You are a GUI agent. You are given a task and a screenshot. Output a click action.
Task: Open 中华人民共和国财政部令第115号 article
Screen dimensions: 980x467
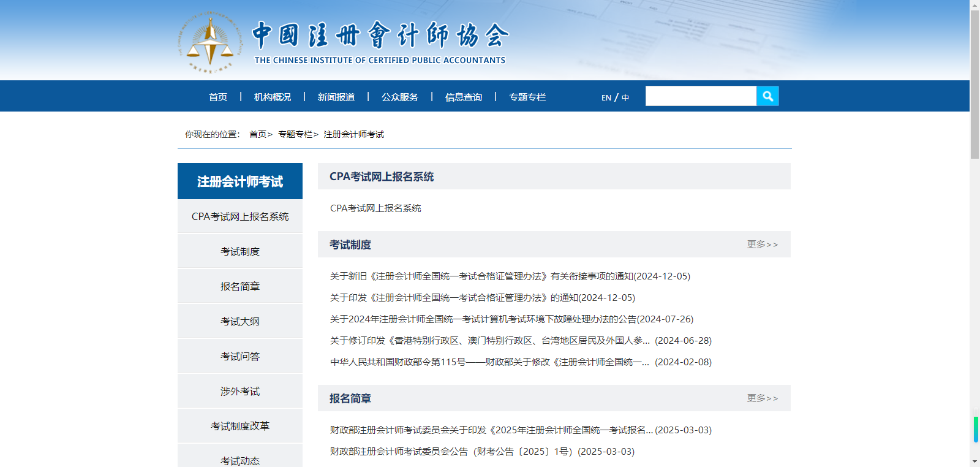[x=521, y=362]
